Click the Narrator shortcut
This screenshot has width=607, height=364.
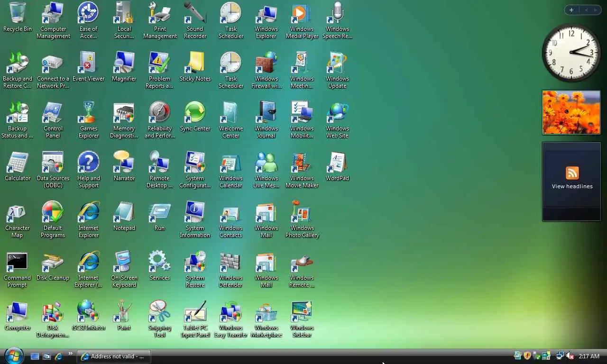pos(124,166)
